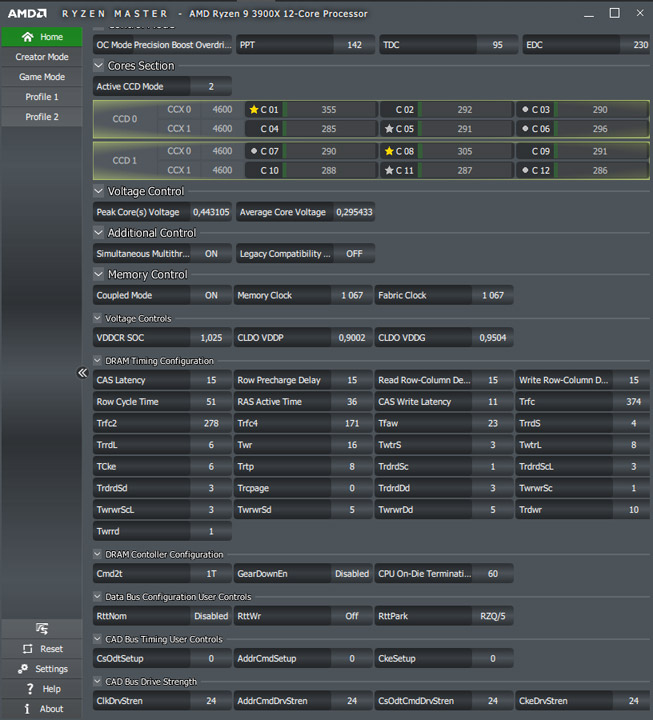Collapse the Voltage Control section
The image size is (653, 720).
[x=98, y=191]
